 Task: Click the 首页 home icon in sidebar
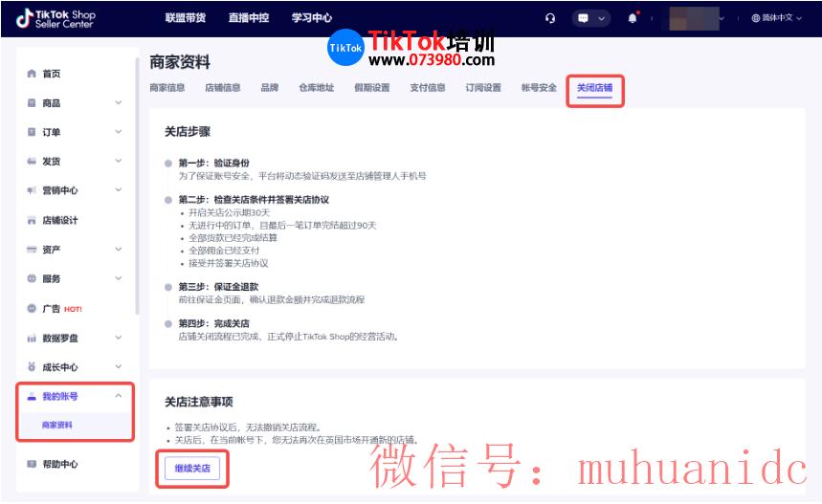pos(32,74)
